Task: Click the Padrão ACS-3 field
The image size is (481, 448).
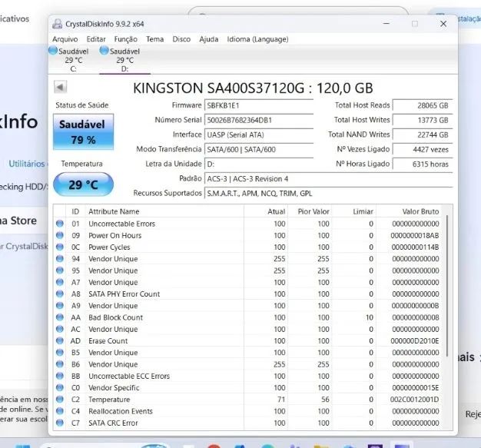Action: tap(328, 179)
